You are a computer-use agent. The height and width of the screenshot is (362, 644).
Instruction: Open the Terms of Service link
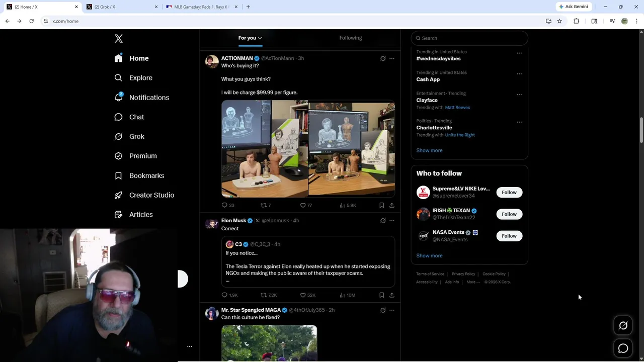[430, 274]
